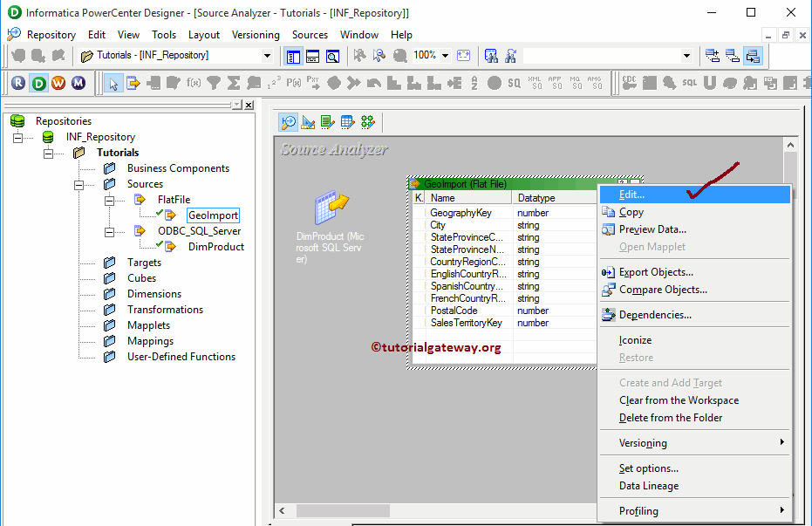This screenshot has height=526, width=812.
Task: Click the DimProduct source icon in workspace
Action: click(x=331, y=207)
